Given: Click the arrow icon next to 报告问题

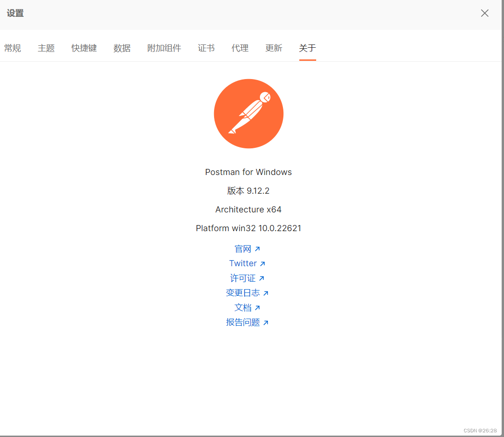Looking at the screenshot, I should [x=267, y=322].
